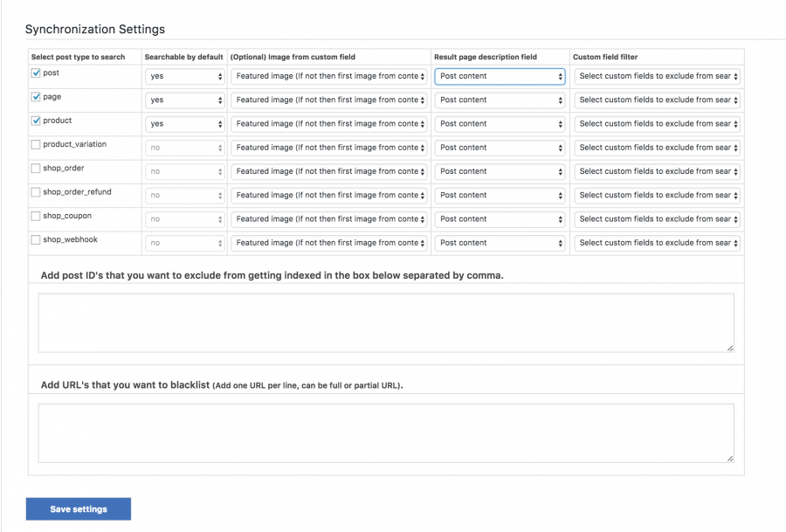Open the page row's yes dropdown

(x=185, y=100)
